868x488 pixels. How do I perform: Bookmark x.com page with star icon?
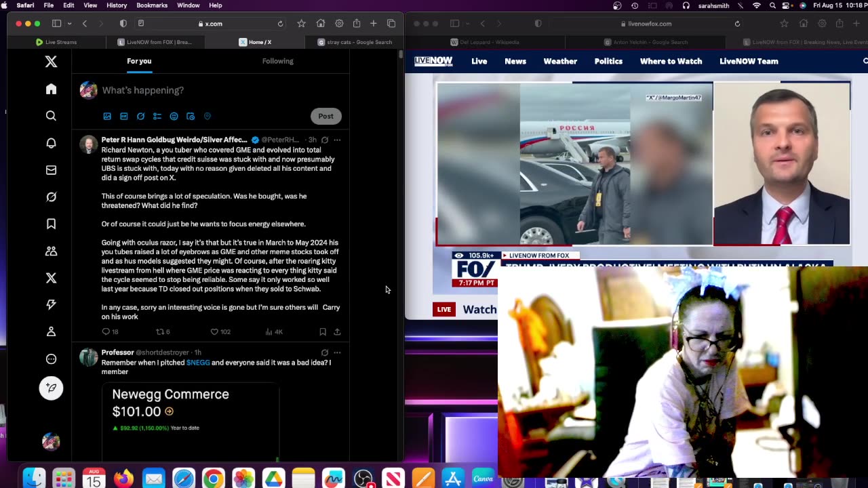[301, 24]
